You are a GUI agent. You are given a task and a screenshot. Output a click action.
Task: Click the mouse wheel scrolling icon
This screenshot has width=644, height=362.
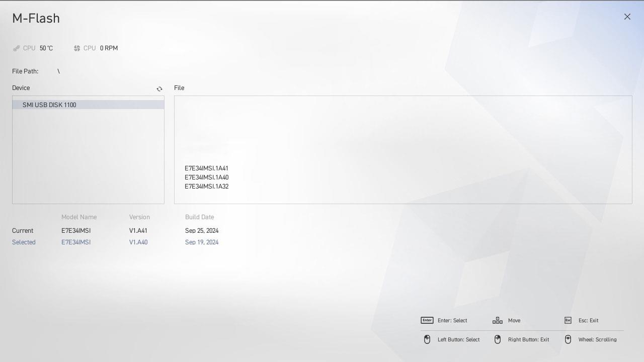568,339
